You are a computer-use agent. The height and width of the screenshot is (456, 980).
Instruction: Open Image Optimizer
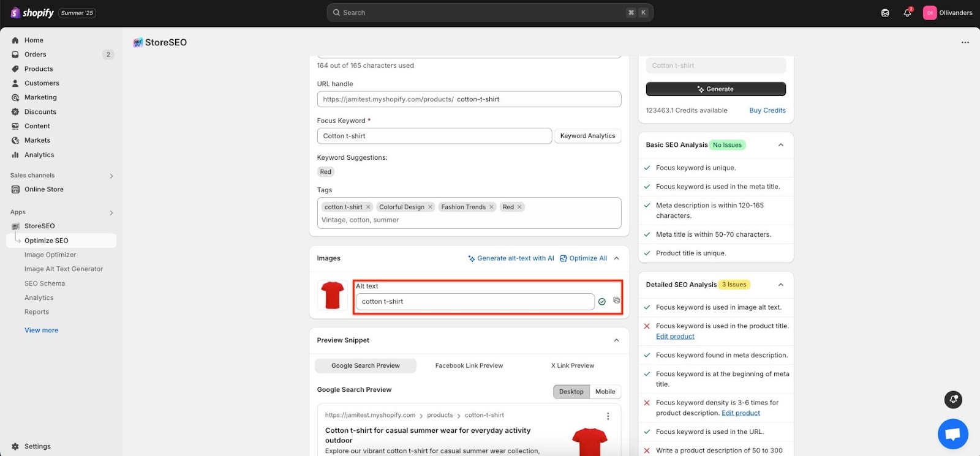[x=50, y=255]
